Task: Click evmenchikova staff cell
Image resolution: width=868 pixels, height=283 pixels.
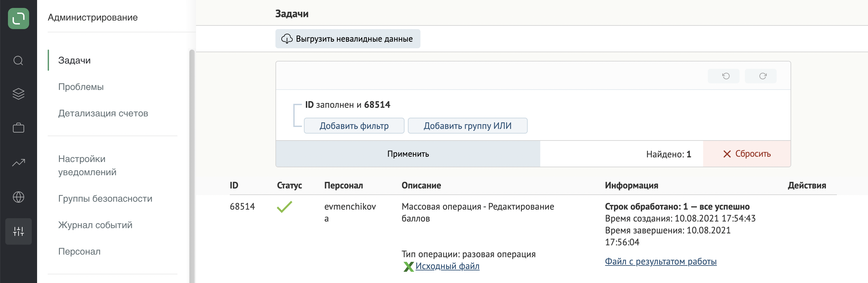Action: pyautogui.click(x=350, y=212)
